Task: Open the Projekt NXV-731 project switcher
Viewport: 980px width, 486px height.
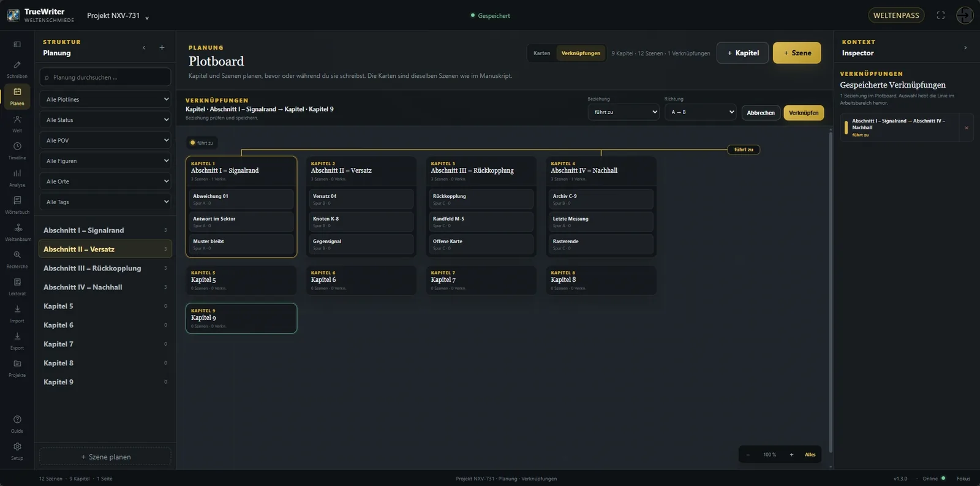Action: tap(118, 15)
